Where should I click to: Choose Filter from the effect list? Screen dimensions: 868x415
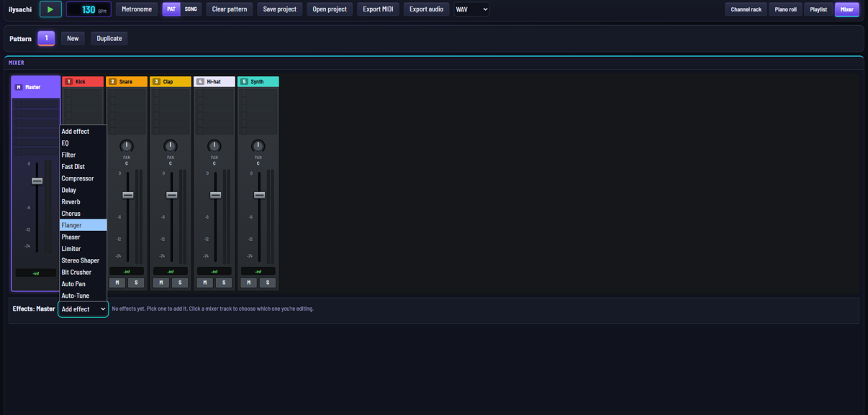tap(83, 155)
